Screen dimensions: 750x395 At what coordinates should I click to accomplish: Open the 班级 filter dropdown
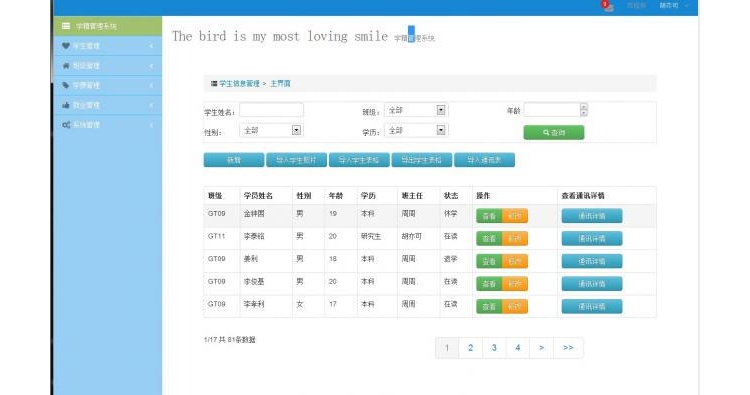[415, 110]
